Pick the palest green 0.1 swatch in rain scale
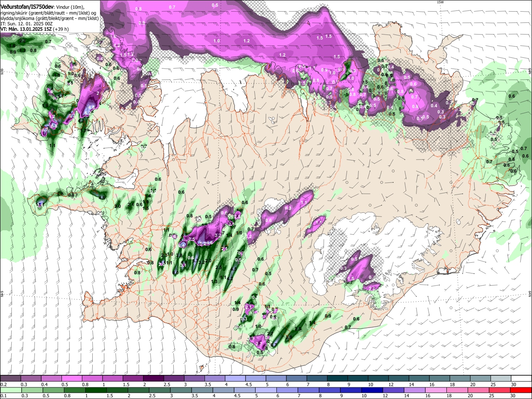This screenshot has height=399, width=532. point(11,390)
